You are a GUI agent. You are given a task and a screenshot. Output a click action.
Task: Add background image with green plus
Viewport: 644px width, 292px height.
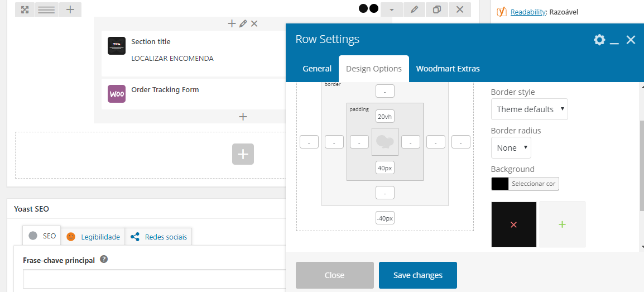click(562, 224)
